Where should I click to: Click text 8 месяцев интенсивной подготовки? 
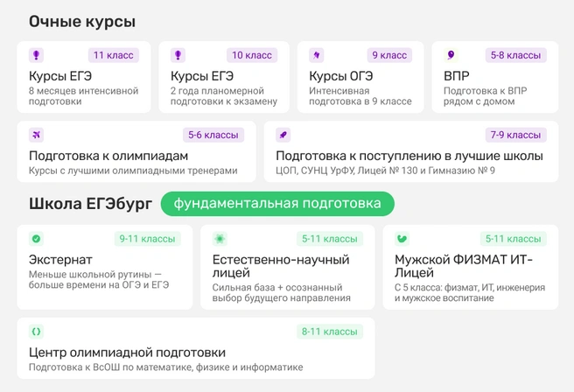pos(84,96)
